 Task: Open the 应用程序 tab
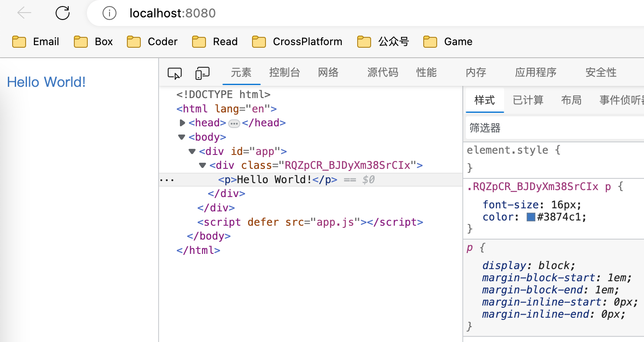pos(536,72)
